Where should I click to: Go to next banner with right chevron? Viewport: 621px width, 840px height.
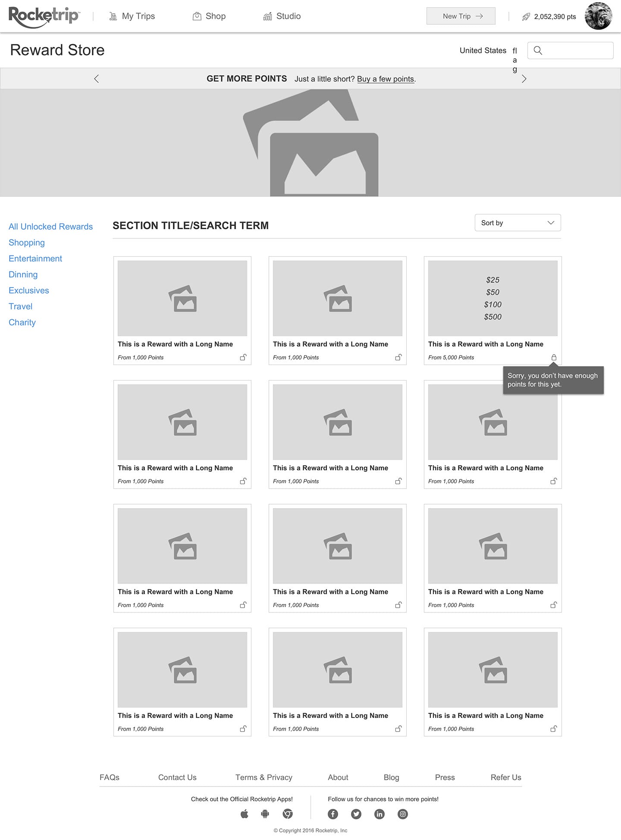(524, 79)
